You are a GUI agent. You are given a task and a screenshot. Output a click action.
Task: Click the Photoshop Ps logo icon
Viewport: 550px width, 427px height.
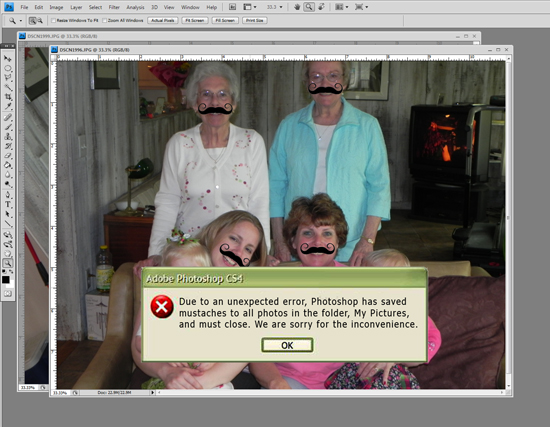(x=9, y=7)
